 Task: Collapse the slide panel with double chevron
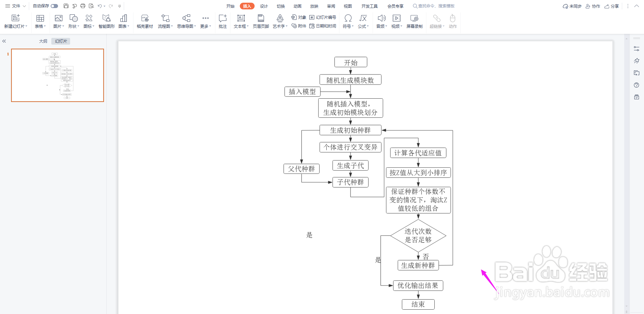pos(4,41)
